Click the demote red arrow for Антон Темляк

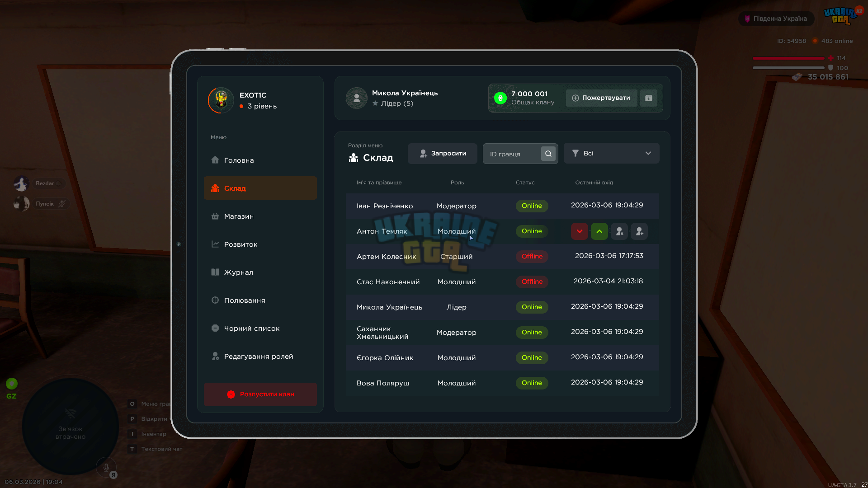pos(579,231)
